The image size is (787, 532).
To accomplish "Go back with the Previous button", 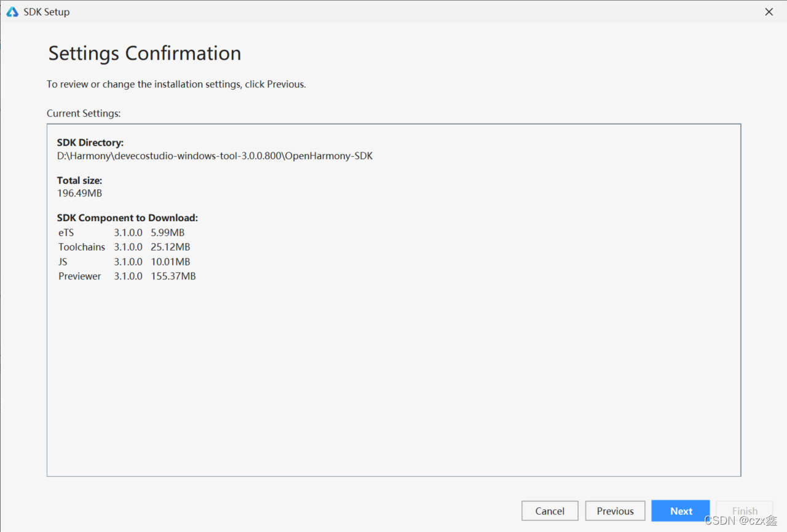I will click(615, 511).
